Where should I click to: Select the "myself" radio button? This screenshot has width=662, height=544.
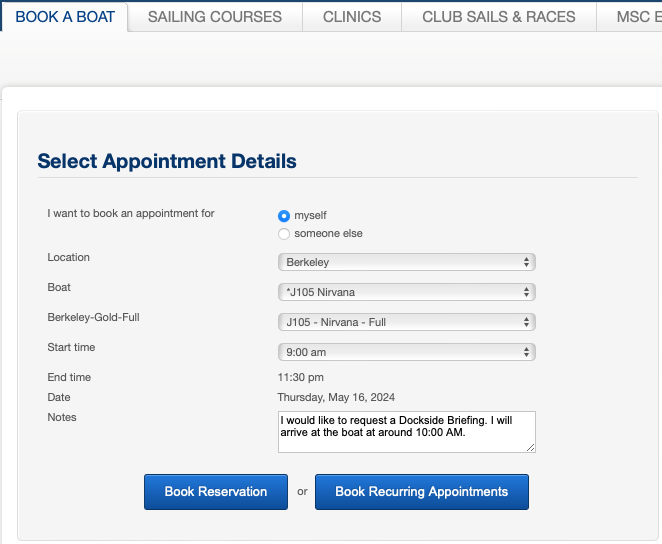pos(284,215)
